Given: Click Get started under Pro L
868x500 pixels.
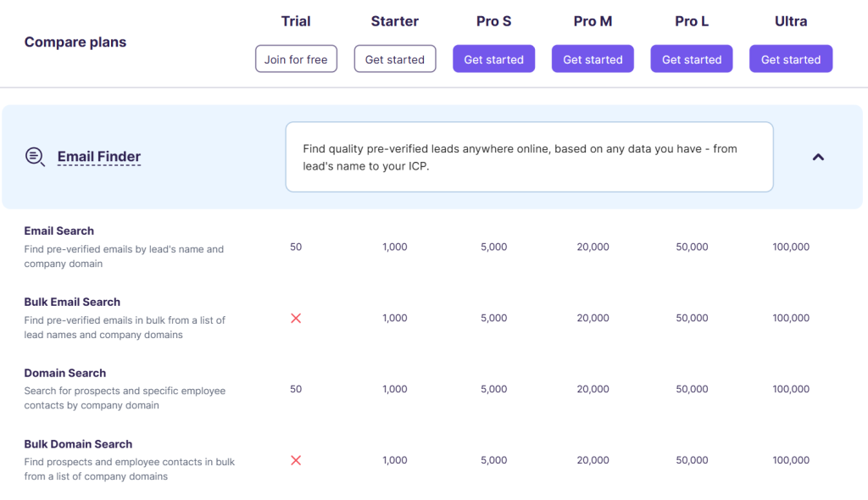Looking at the screenshot, I should pos(691,58).
